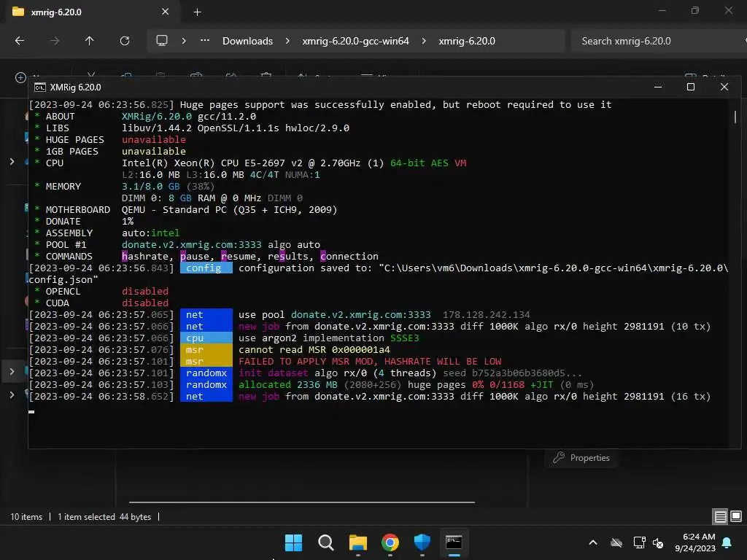Open Windows Security shield in the taskbar
This screenshot has height=560, width=747.
[x=422, y=542]
